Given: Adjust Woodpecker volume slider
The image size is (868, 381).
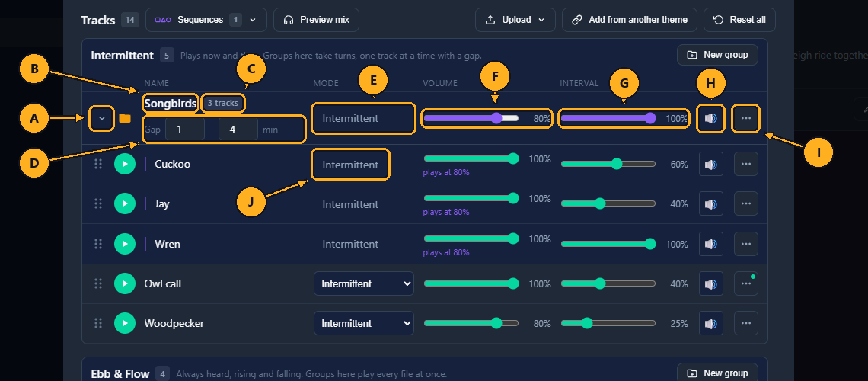Looking at the screenshot, I should tap(471, 323).
